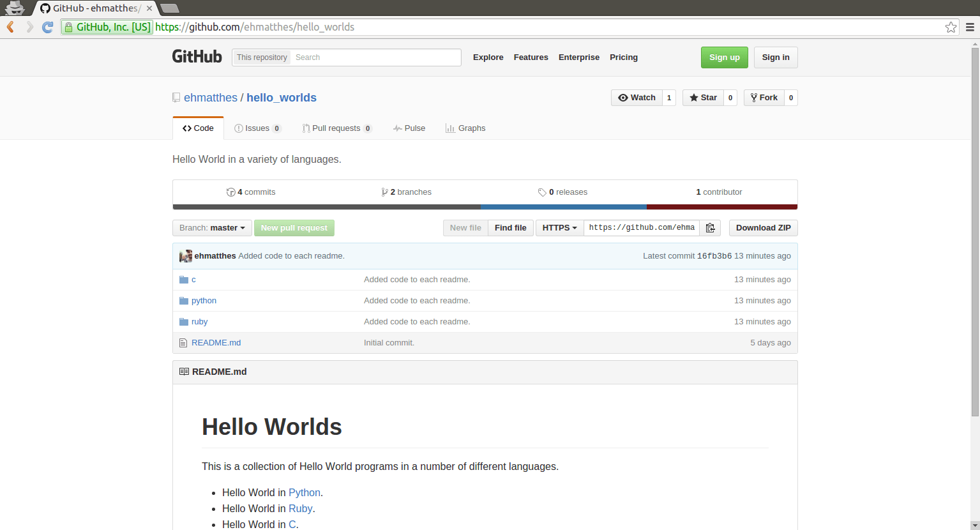Select the clone URL text field
Screen dimensions: 980x530
(642, 228)
